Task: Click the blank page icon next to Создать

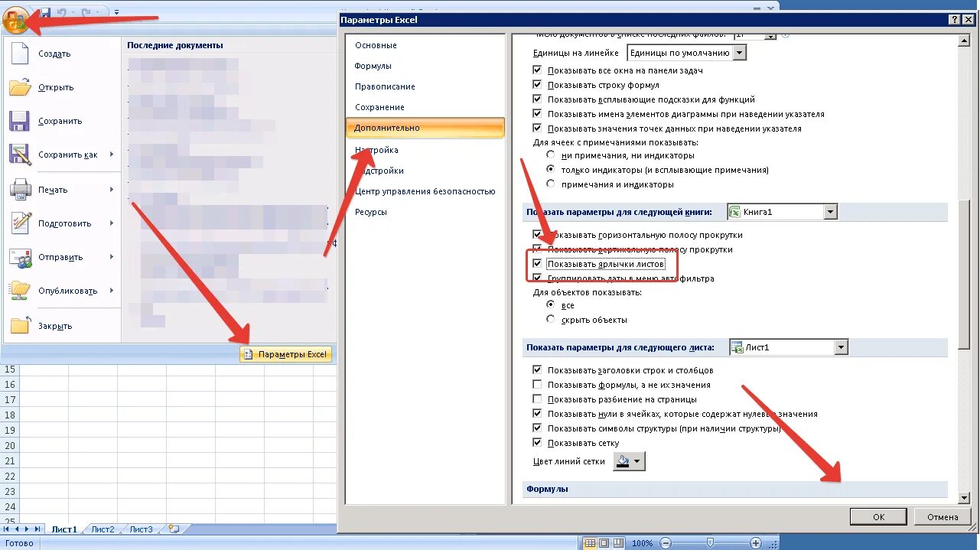Action: pos(21,54)
